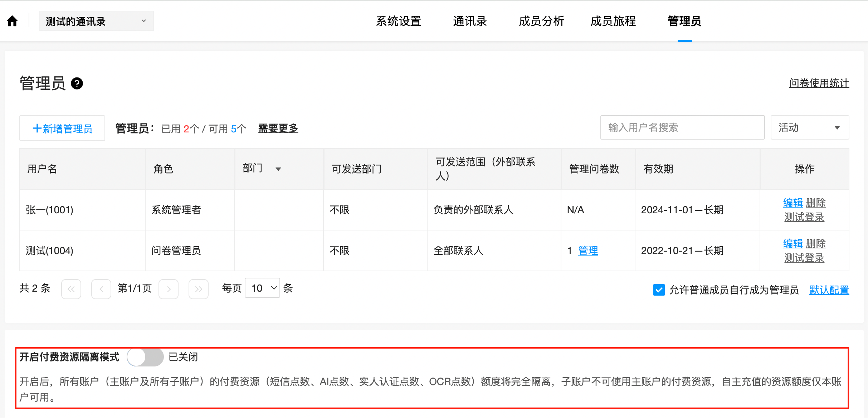This screenshot has width=868, height=418.
Task: Go to first page of results
Action: point(71,289)
